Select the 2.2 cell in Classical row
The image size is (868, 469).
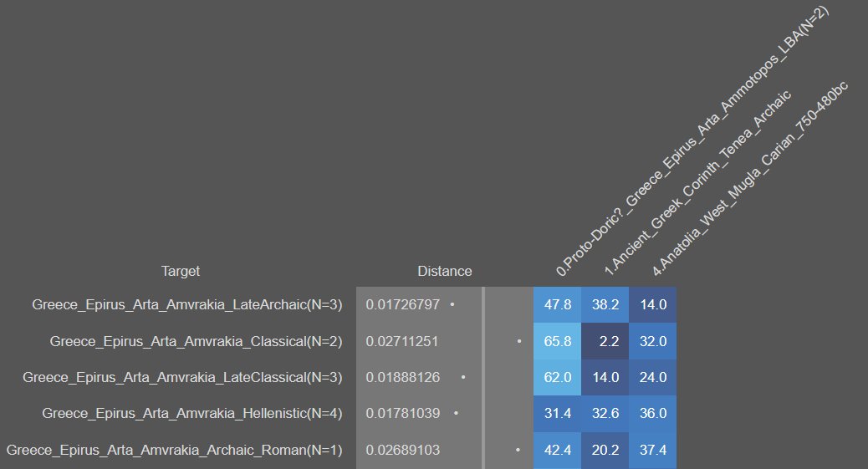(605, 341)
